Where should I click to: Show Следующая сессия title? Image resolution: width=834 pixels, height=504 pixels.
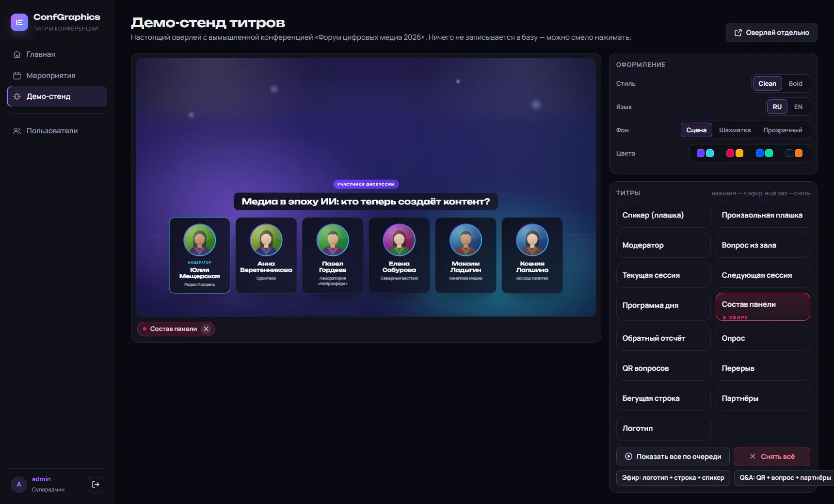(763, 275)
